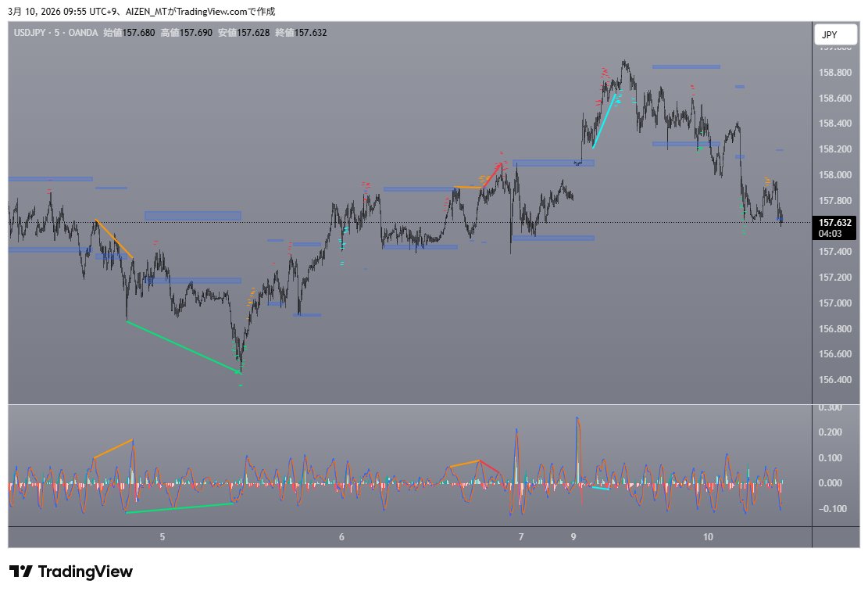This screenshot has width=868, height=595.
Task: Click date label 10 on time axis
Action: point(708,537)
